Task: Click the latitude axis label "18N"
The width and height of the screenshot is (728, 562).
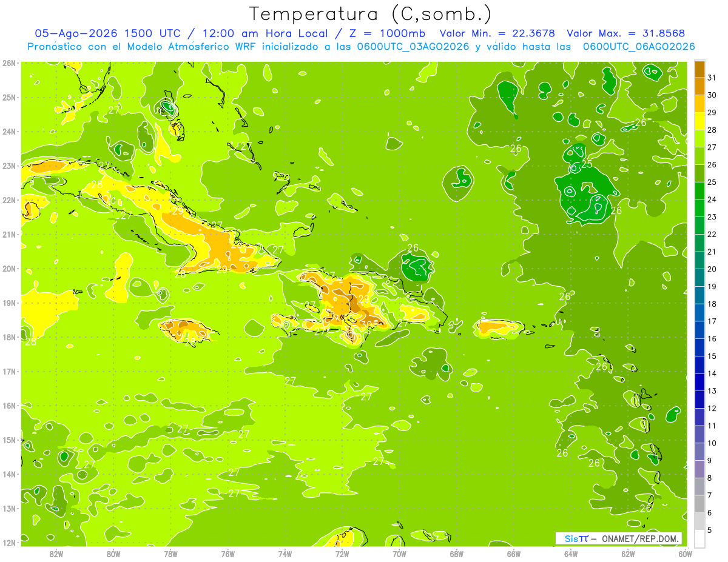Action: pyautogui.click(x=8, y=337)
